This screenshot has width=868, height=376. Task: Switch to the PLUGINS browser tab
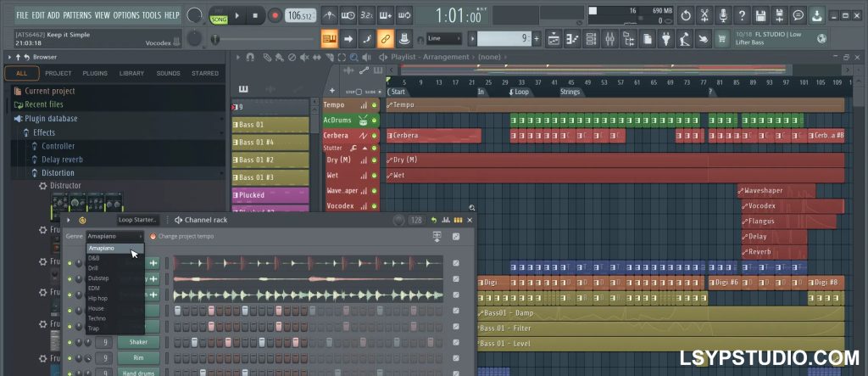click(x=95, y=73)
